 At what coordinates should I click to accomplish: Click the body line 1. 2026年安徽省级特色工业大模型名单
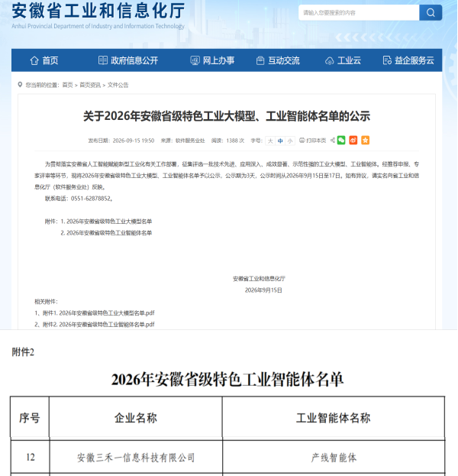[x=106, y=222]
